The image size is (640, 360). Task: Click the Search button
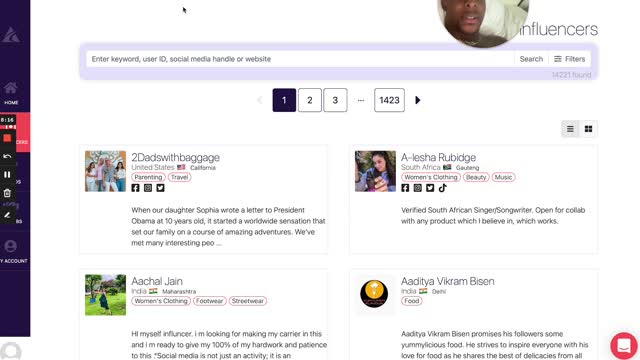531,59
